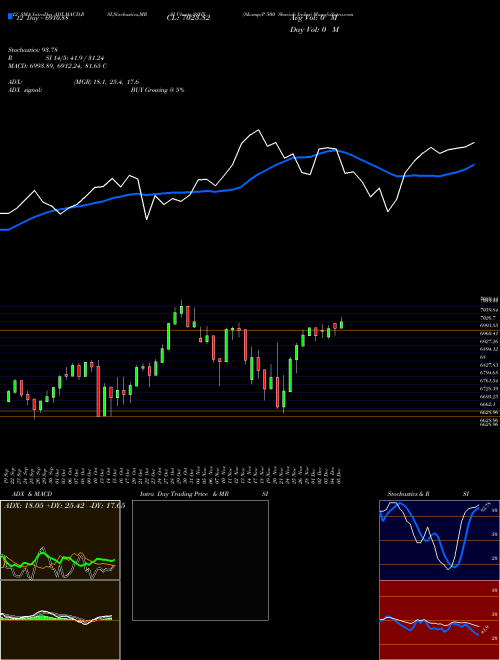This screenshot has height=660, width=500.
Task: Click the '(MGR) 18.1, 25.4, 17.6' ADX values
Action: 106,82
